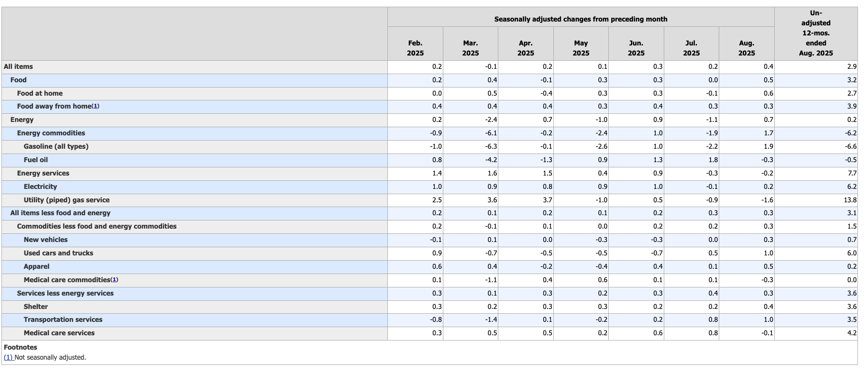Select the Utility (piped) gas service row label
This screenshot has width=868, height=374.
(66, 200)
